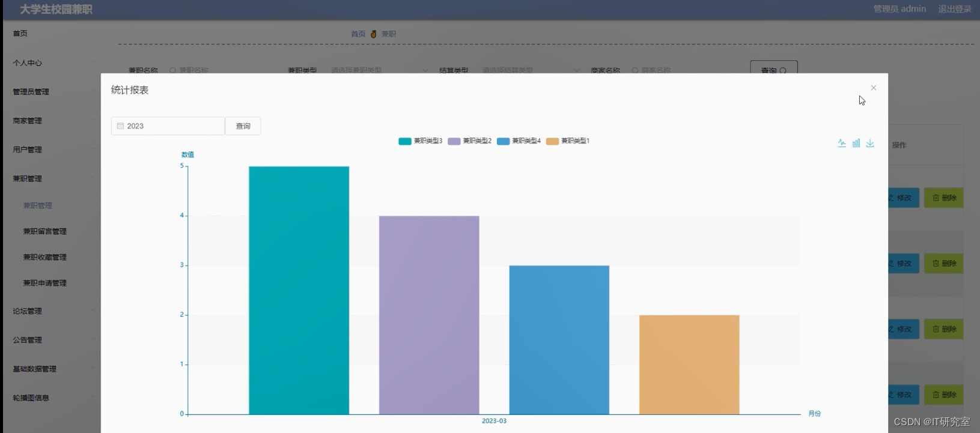The image size is (980, 433).
Task: Open 兼职类型 dropdown behind dialog
Action: [380, 70]
